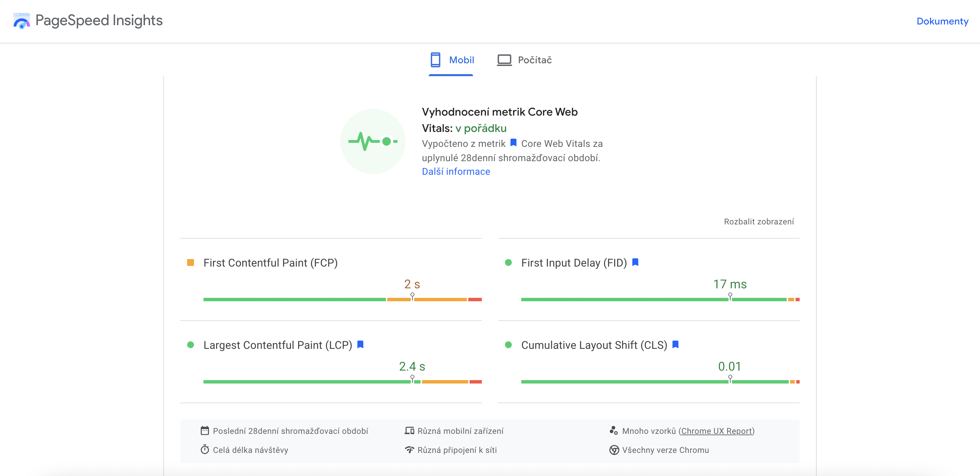Open the Další informace link

click(456, 171)
